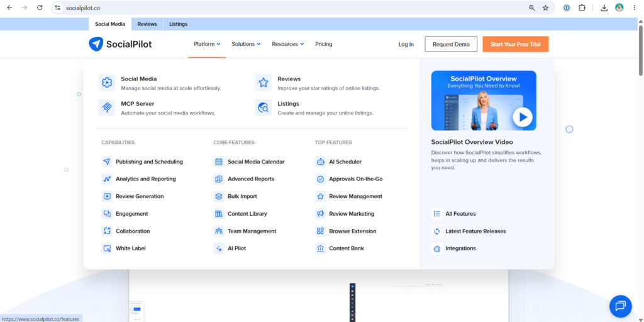Expand the Solutions dropdown menu
Image resolution: width=644 pixels, height=322 pixels.
point(246,44)
